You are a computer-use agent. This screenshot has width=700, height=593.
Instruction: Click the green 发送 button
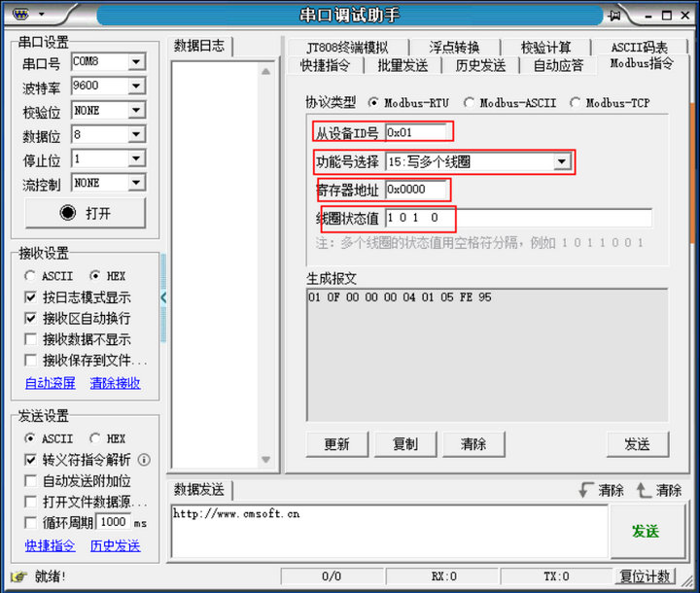point(646,532)
